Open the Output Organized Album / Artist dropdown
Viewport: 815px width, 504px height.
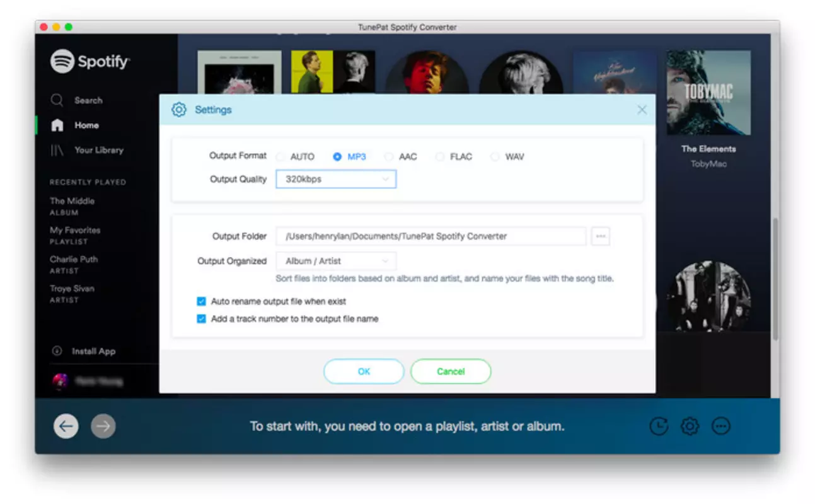point(336,261)
